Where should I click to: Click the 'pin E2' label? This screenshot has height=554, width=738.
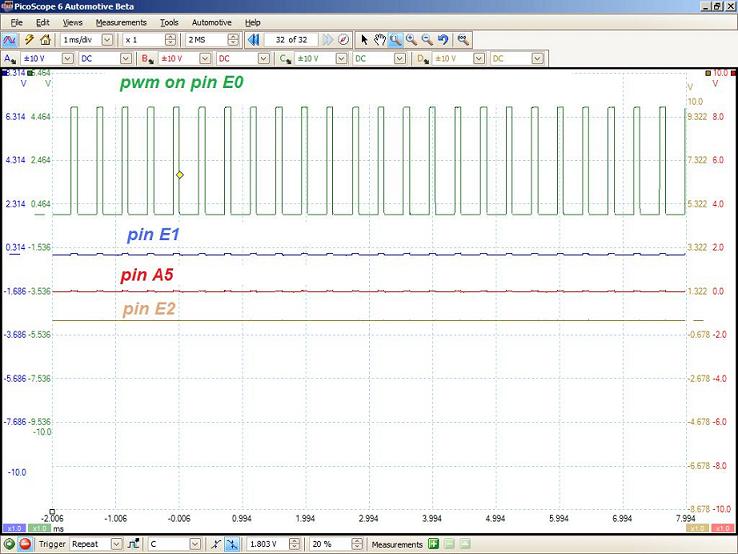(149, 309)
